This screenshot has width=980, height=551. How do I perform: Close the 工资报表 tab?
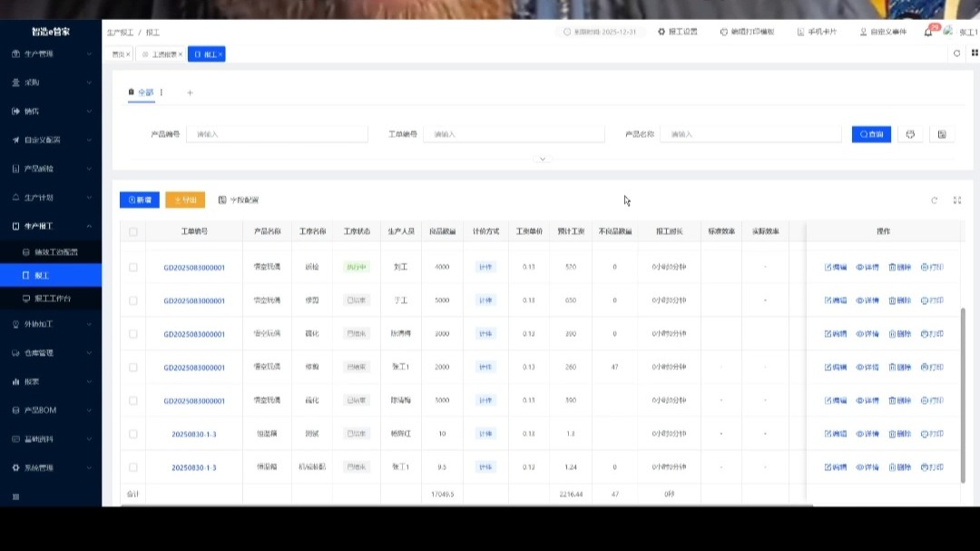(181, 54)
